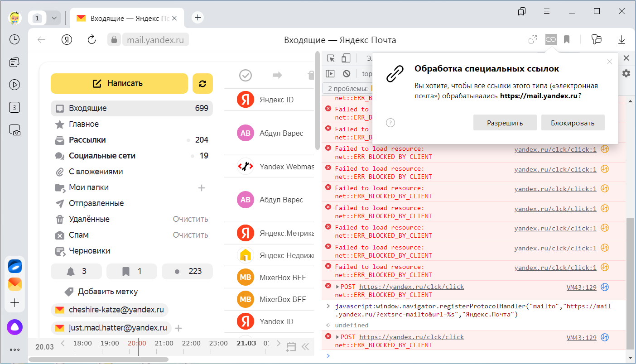This screenshot has height=364, width=636.
Task: Bookmark this page icon
Action: tap(567, 40)
